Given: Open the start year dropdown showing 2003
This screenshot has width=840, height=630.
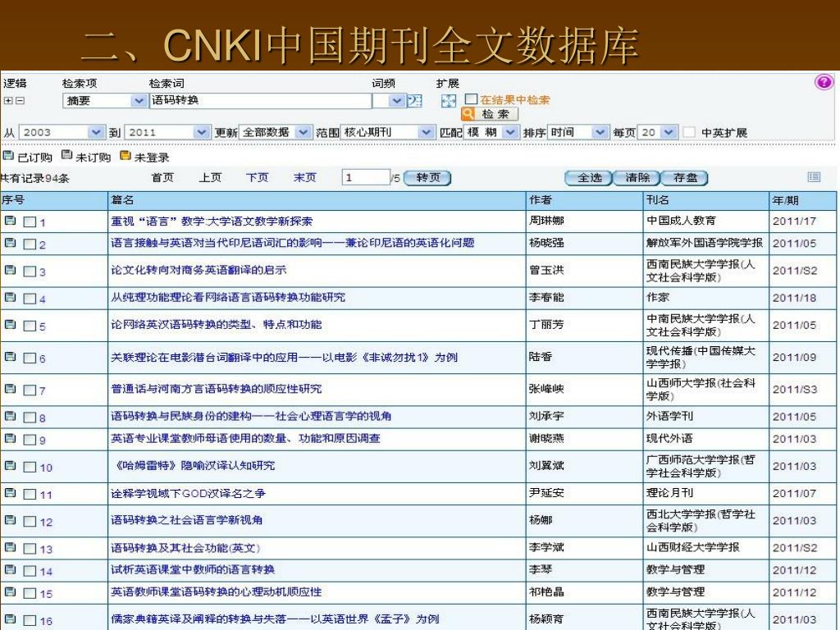Looking at the screenshot, I should point(61,132).
